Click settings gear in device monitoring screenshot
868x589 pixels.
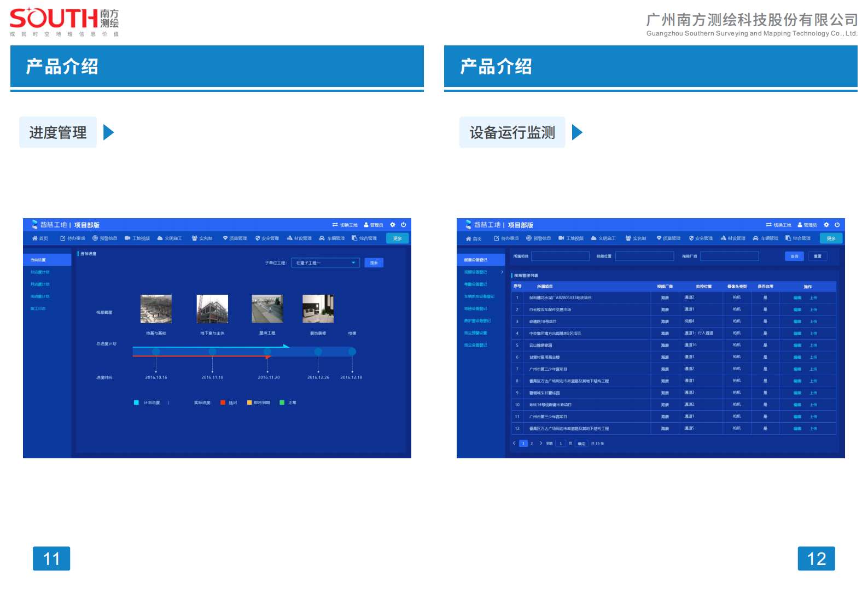826,225
